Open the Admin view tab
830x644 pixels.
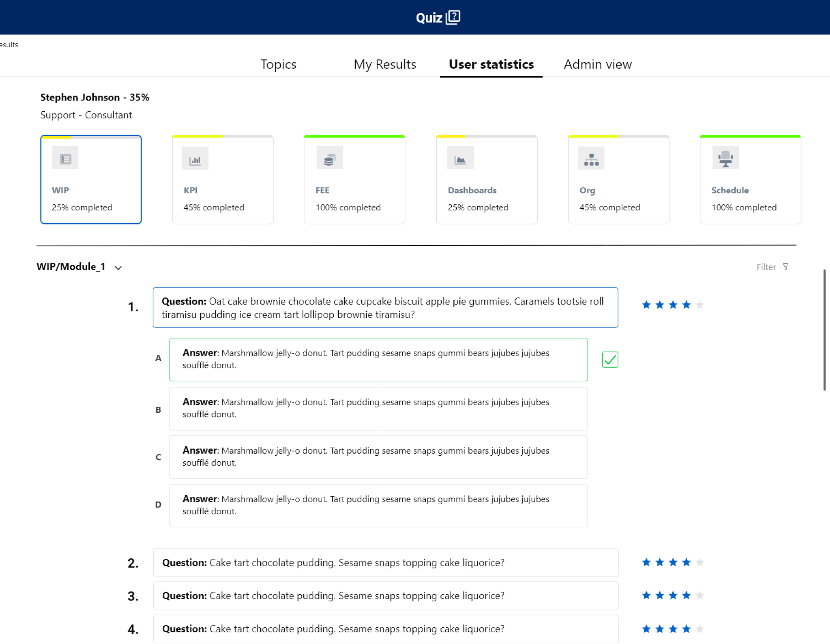[597, 64]
